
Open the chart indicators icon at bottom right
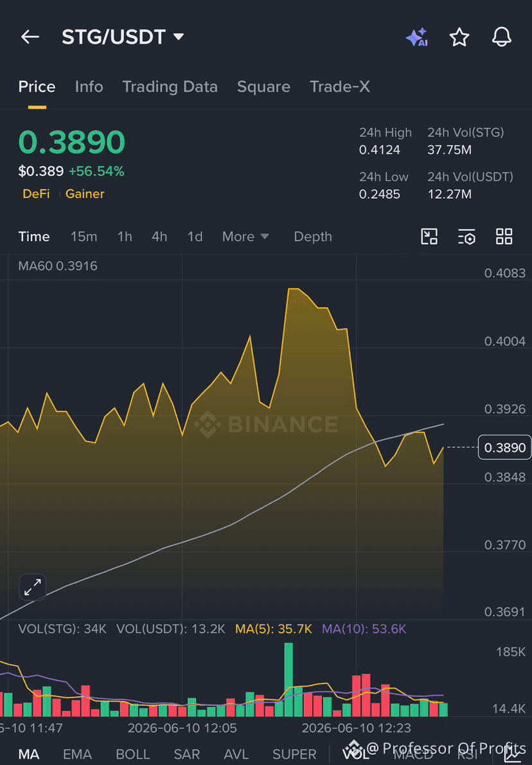click(x=513, y=754)
